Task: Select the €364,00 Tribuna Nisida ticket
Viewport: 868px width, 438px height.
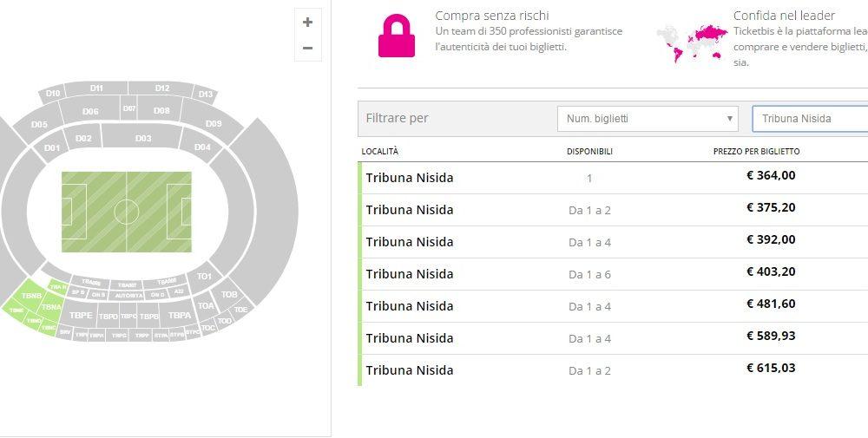Action: tap(608, 178)
